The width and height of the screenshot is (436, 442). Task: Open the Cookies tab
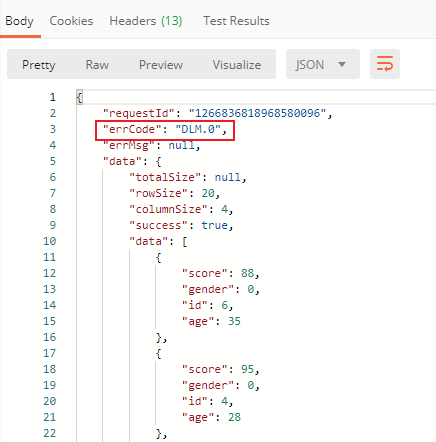71,21
